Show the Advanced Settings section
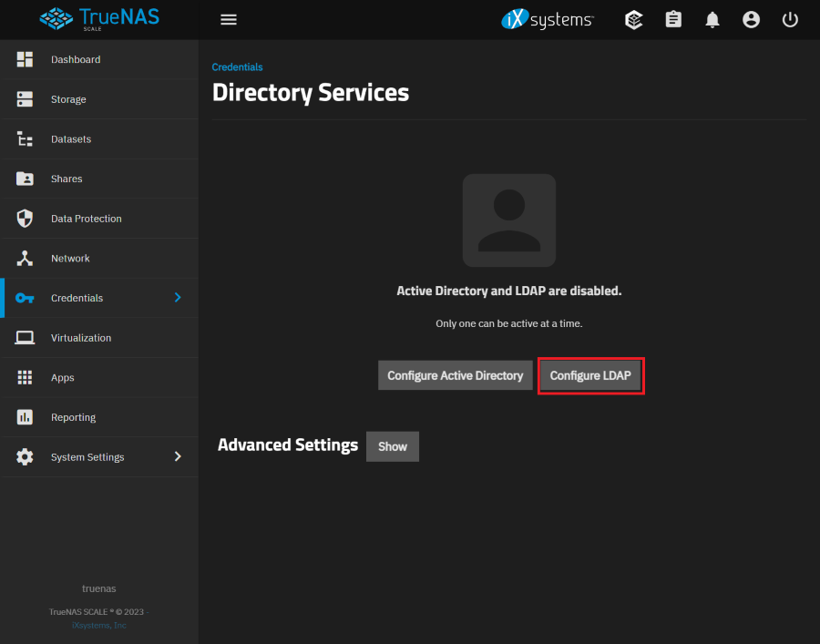The image size is (820, 644). point(393,446)
